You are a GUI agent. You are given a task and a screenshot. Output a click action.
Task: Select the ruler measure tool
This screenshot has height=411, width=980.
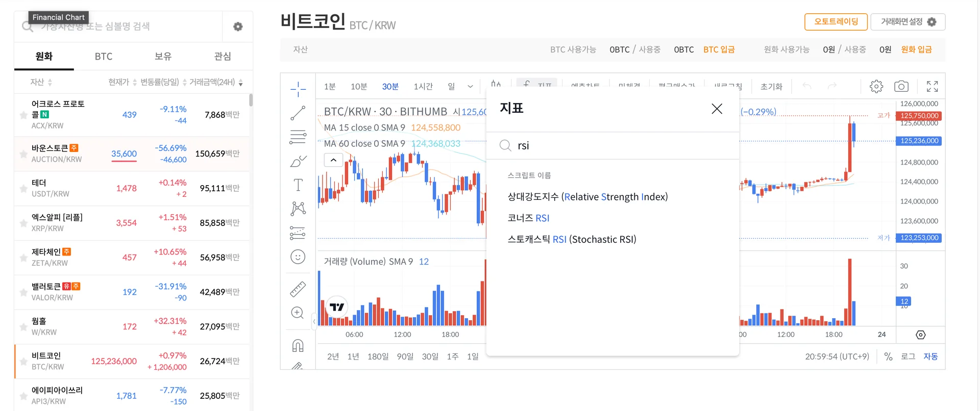298,289
